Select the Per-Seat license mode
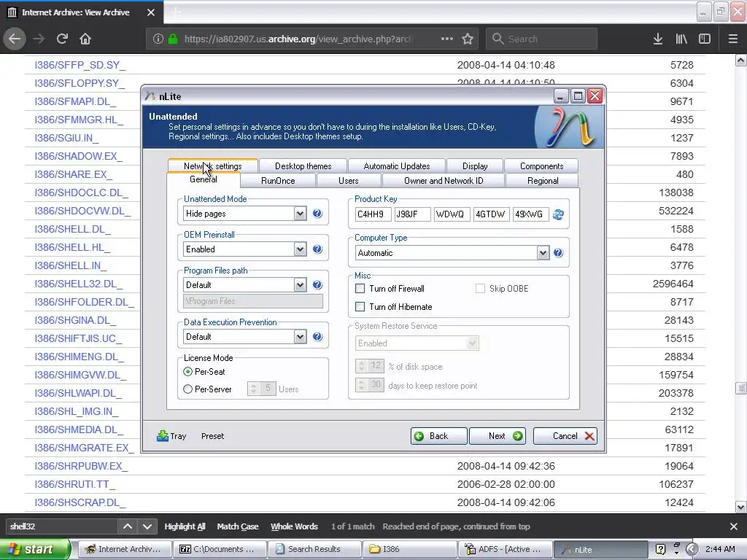This screenshot has width=747, height=560. [187, 371]
